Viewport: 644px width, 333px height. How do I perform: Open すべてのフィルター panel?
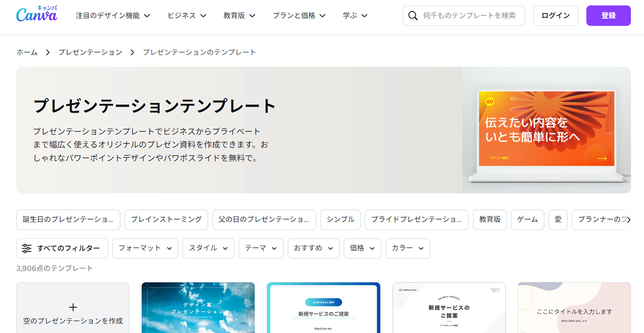click(62, 248)
